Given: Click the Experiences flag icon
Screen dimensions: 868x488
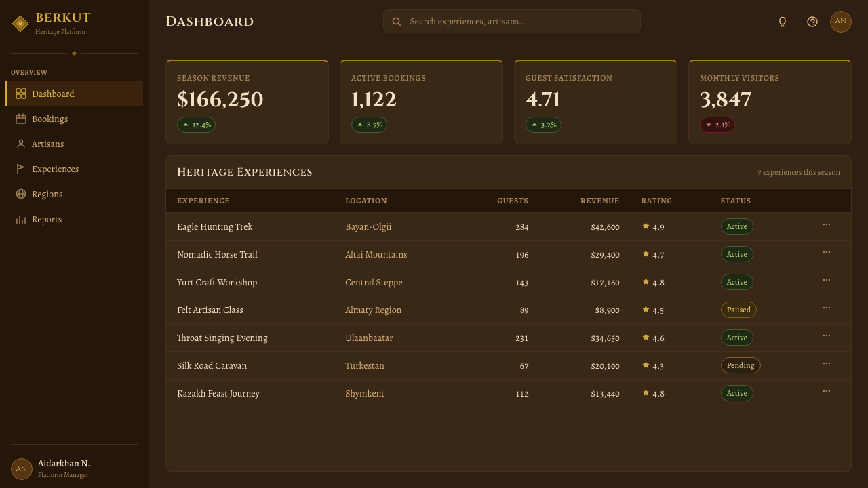Looking at the screenshot, I should (x=21, y=169).
